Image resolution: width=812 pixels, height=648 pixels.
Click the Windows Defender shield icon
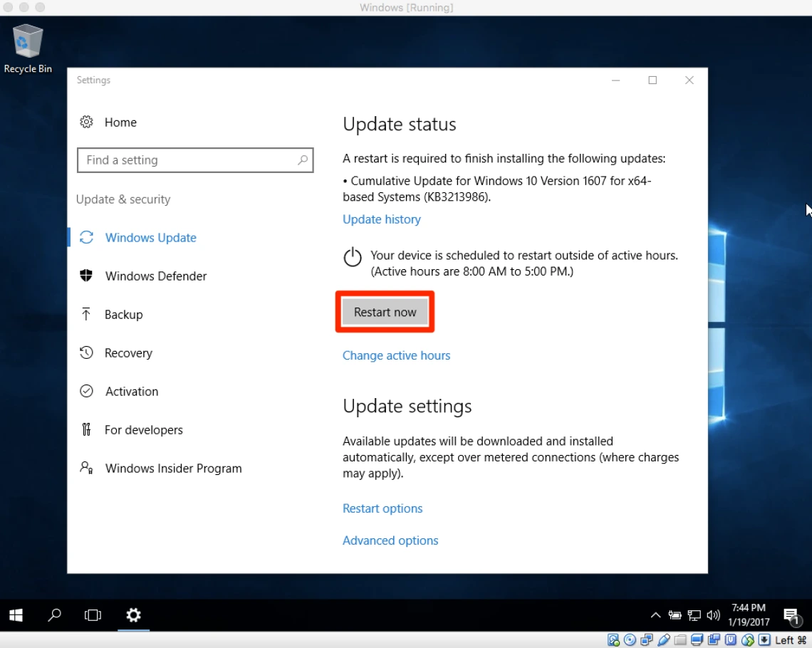point(86,276)
